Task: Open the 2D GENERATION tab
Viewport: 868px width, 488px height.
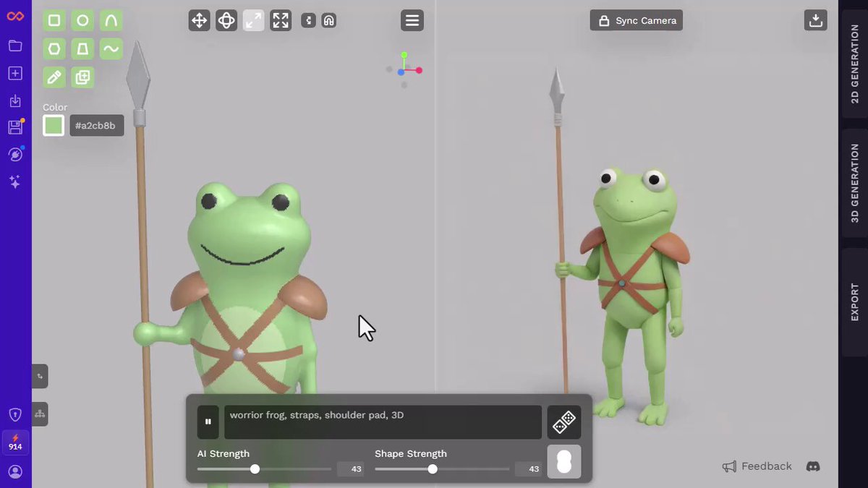Action: click(855, 65)
